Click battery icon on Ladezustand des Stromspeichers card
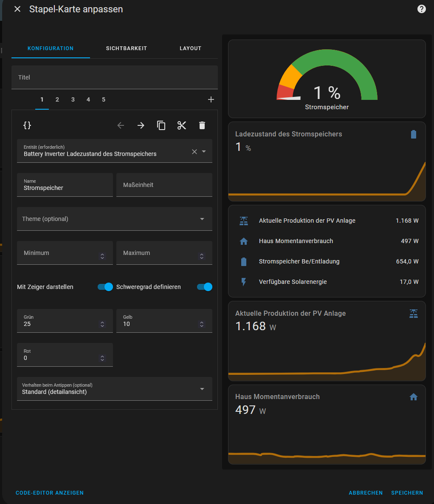The image size is (434, 504). (414, 134)
